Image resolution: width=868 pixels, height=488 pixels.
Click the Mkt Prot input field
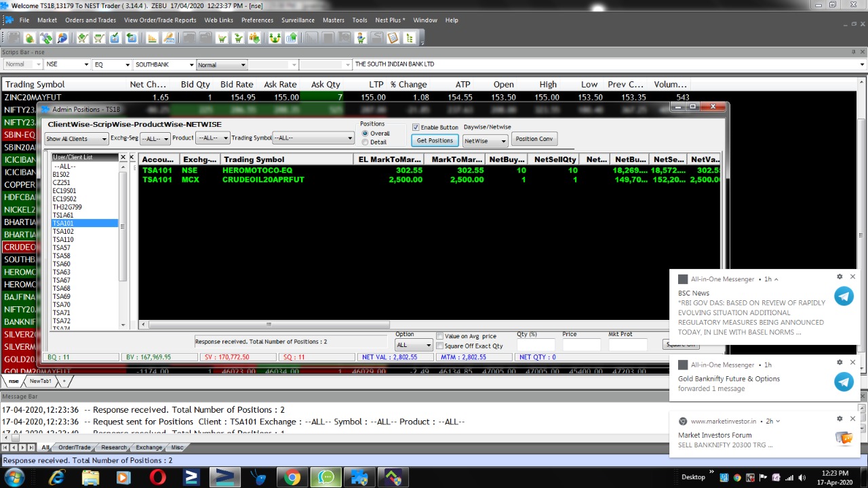[x=628, y=346]
